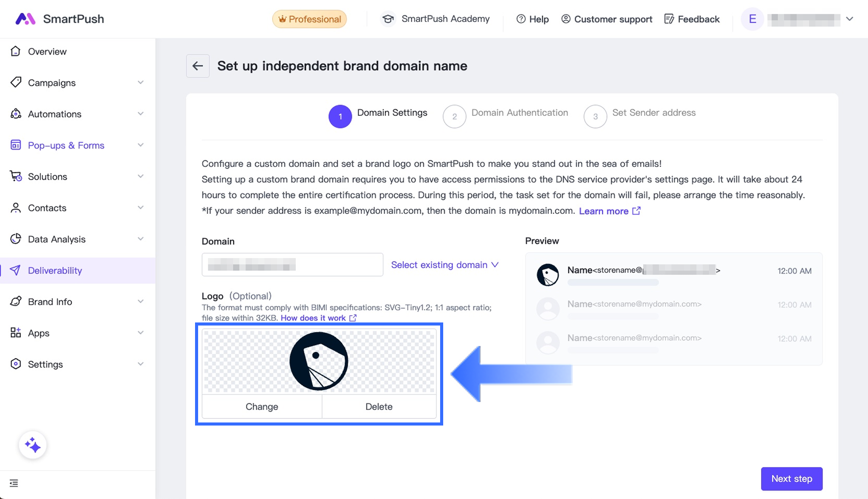Open SmartPush Academy graduation cap icon

click(388, 19)
